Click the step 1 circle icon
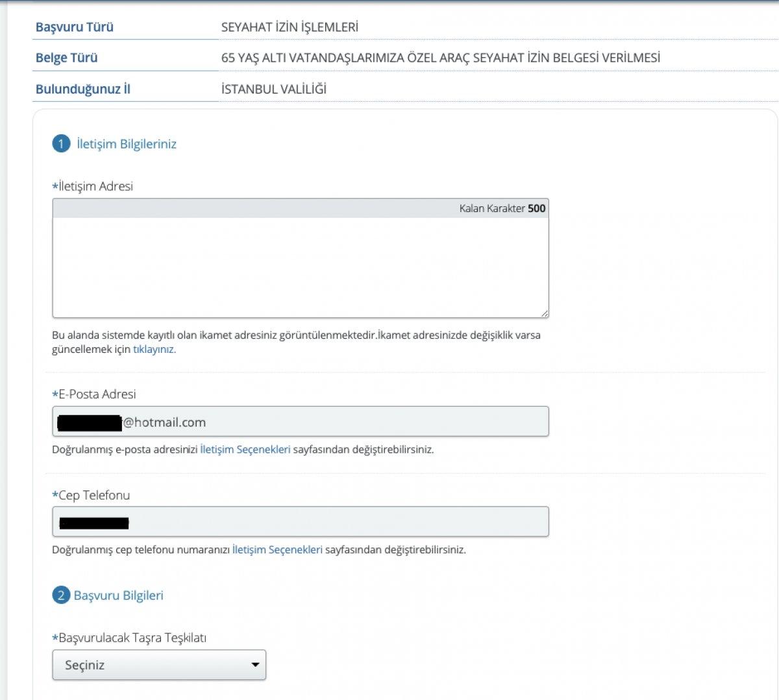The height and width of the screenshot is (700, 779). (61, 144)
